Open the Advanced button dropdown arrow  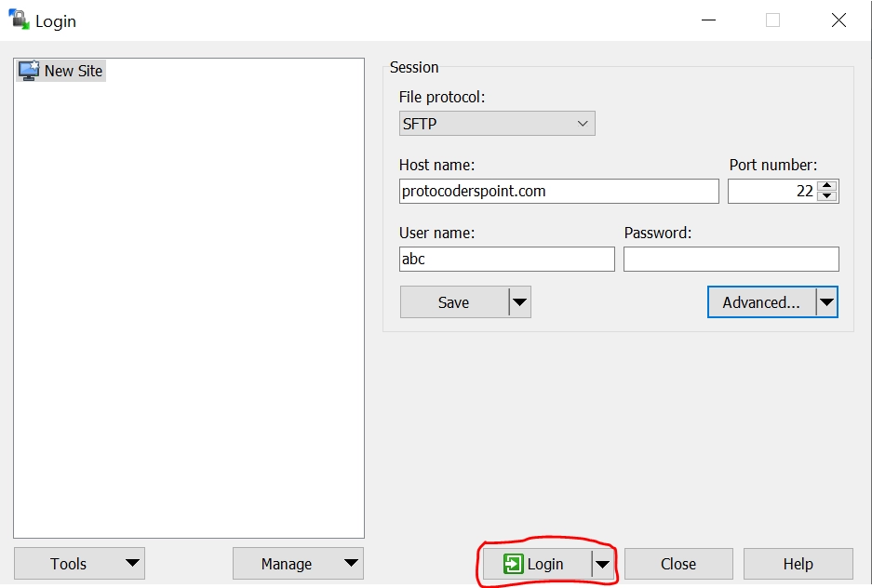(x=826, y=301)
